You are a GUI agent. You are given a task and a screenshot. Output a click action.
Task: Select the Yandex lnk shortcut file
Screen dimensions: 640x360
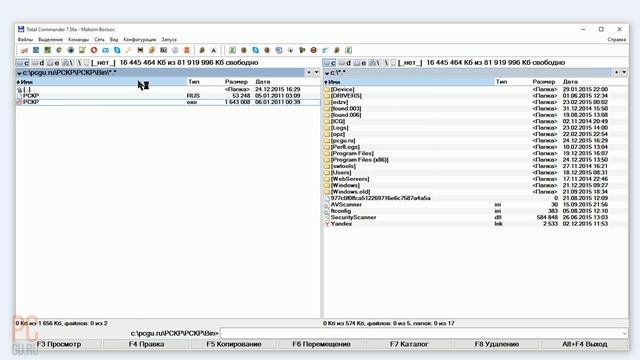tap(476, 224)
